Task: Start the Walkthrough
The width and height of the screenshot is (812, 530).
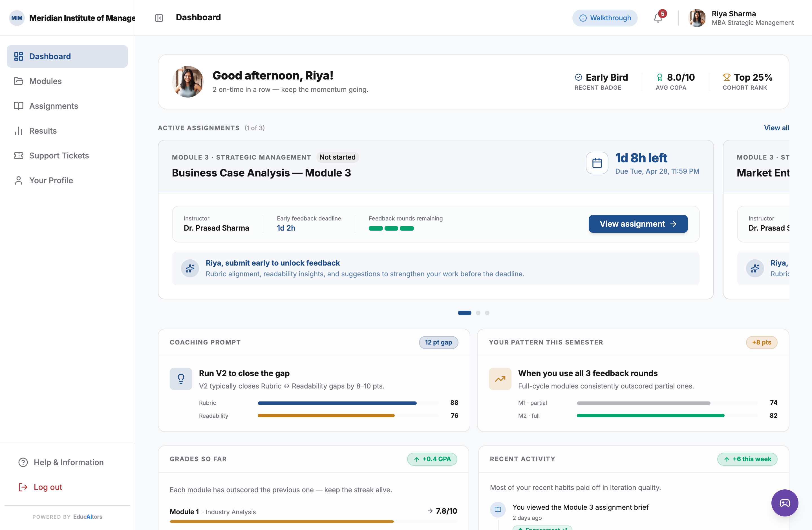Action: pos(604,18)
